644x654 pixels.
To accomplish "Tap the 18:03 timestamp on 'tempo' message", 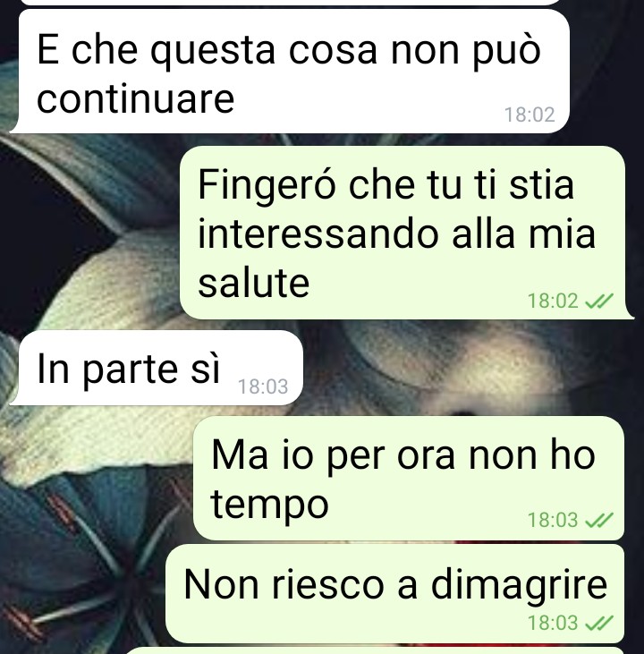I will click(553, 520).
